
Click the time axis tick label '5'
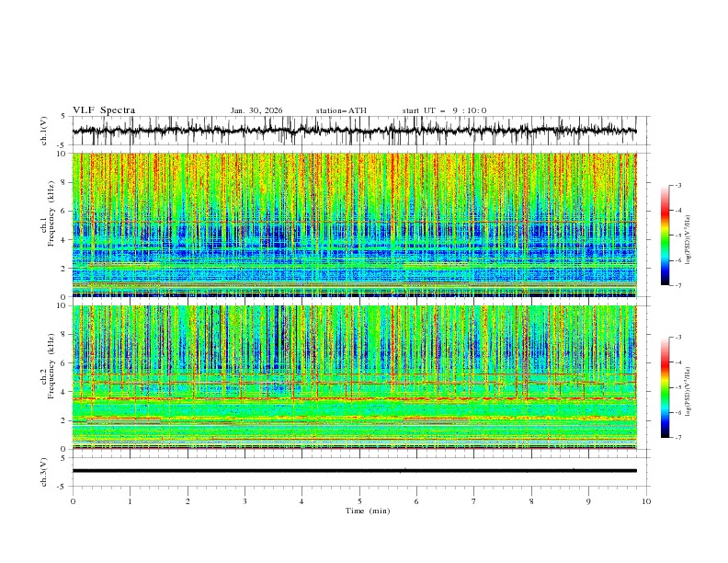(x=359, y=501)
